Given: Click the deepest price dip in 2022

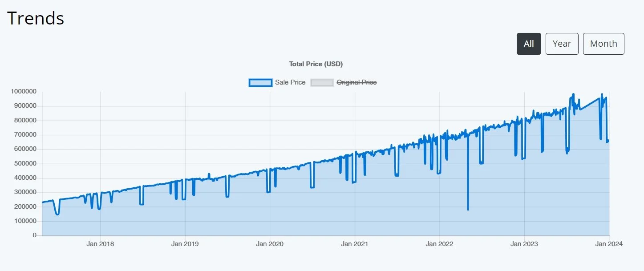Looking at the screenshot, I should click(468, 209).
